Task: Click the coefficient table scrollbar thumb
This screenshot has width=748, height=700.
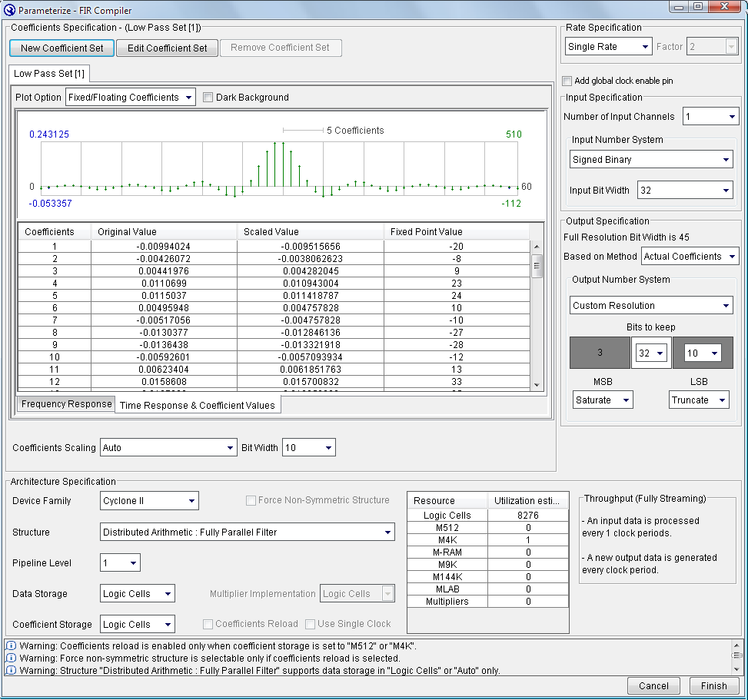Action: point(537,266)
